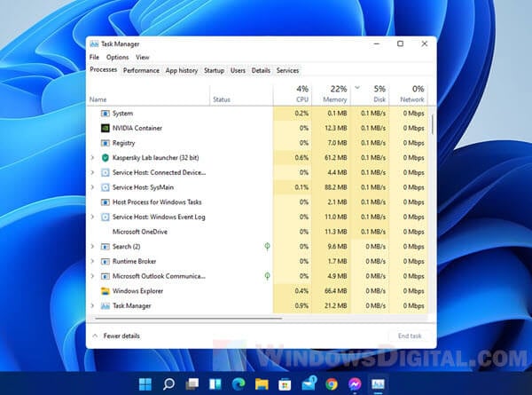Expand Service Host: Windows Event Log
Image resolution: width=532 pixels, height=395 pixels.
pyautogui.click(x=92, y=217)
